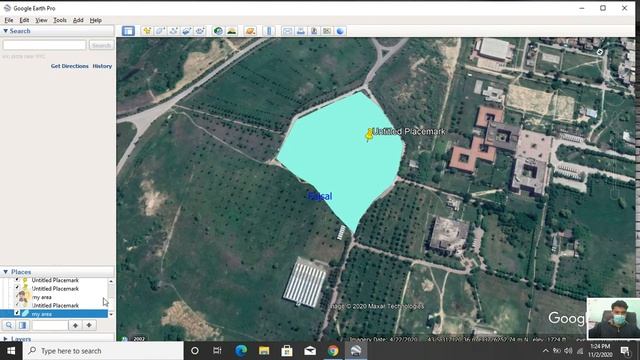
Task: Open the notification center icon
Action: pos(625,351)
